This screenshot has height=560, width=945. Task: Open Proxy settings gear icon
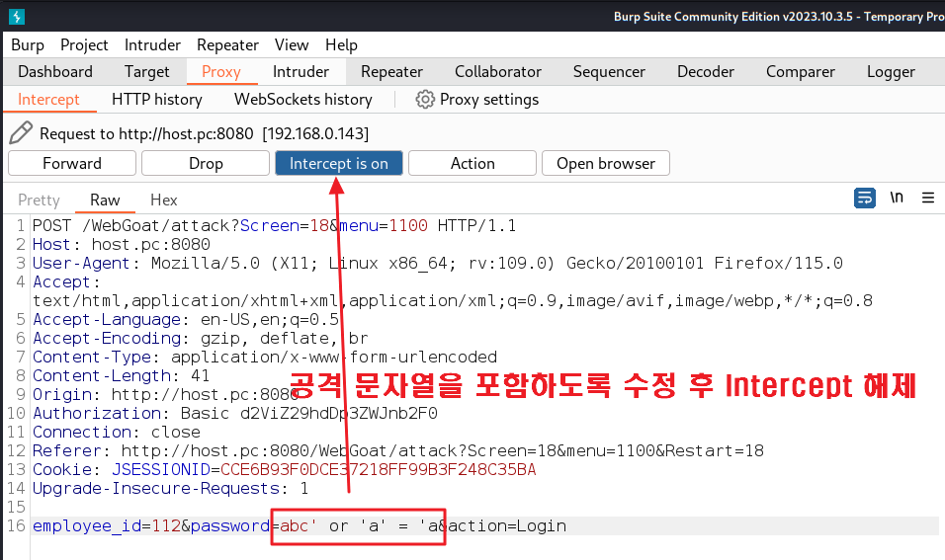(x=425, y=100)
